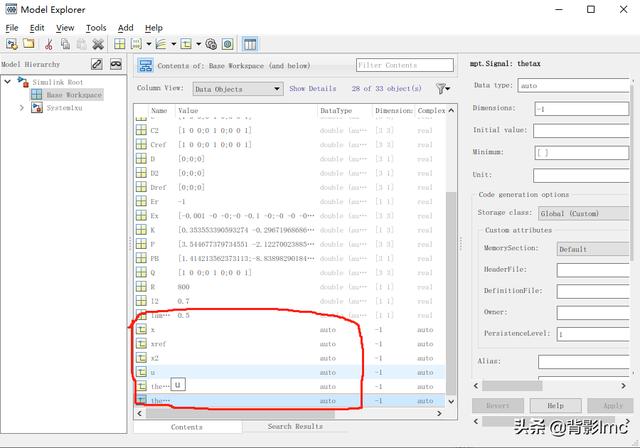The height and width of the screenshot is (448, 640).
Task: Select the signal icon of row x2
Action: pos(141,358)
